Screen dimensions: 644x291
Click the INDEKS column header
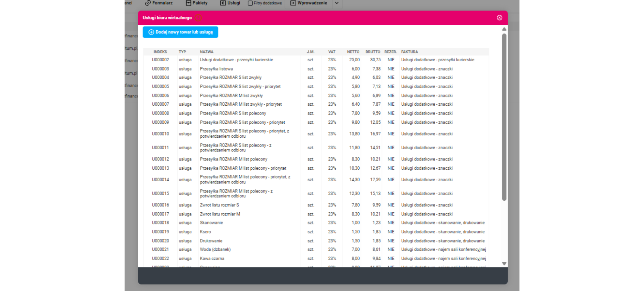click(160, 52)
